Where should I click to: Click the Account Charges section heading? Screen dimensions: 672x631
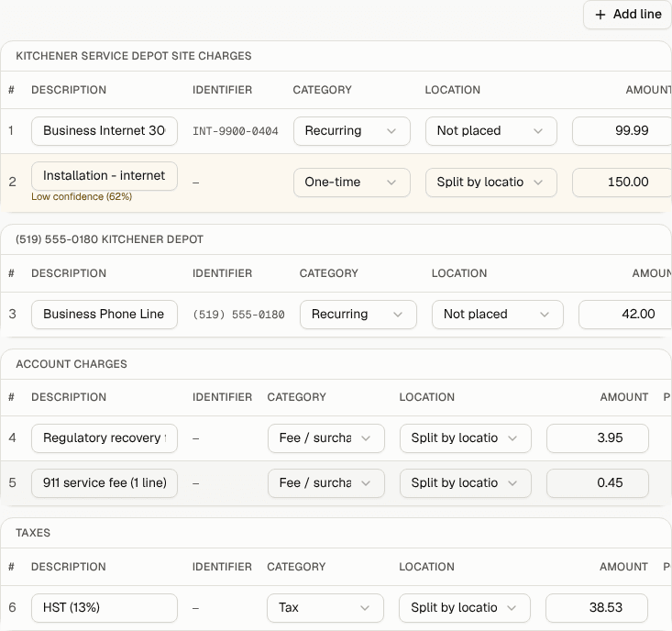click(x=72, y=364)
